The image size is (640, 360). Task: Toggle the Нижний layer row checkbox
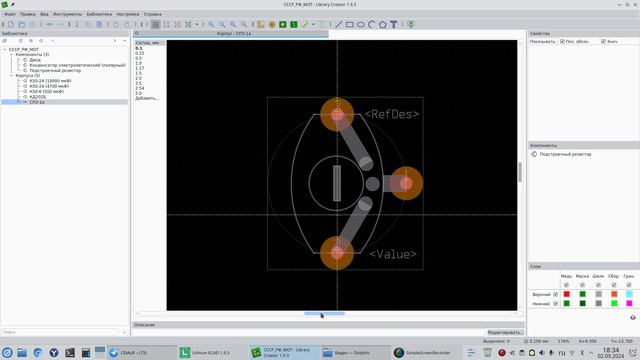point(556,304)
